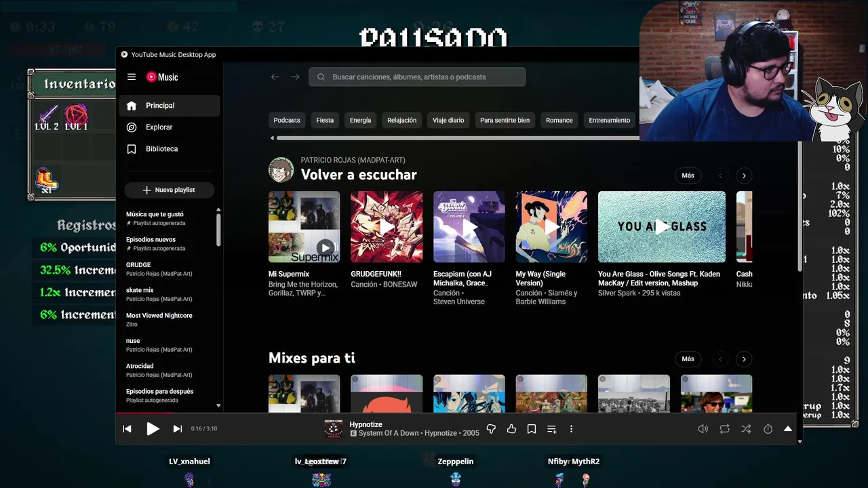868x488 pixels.
Task: Toggle shuffle mode
Action: click(746, 429)
